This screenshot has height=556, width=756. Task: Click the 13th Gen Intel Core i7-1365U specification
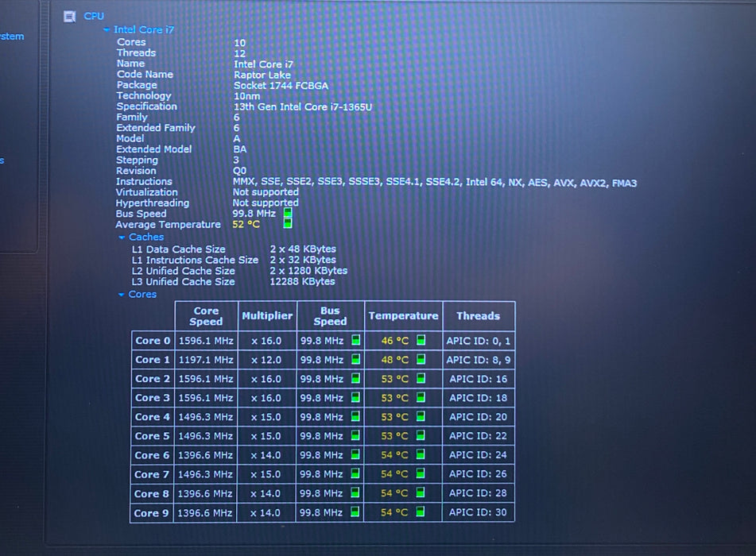point(303,107)
